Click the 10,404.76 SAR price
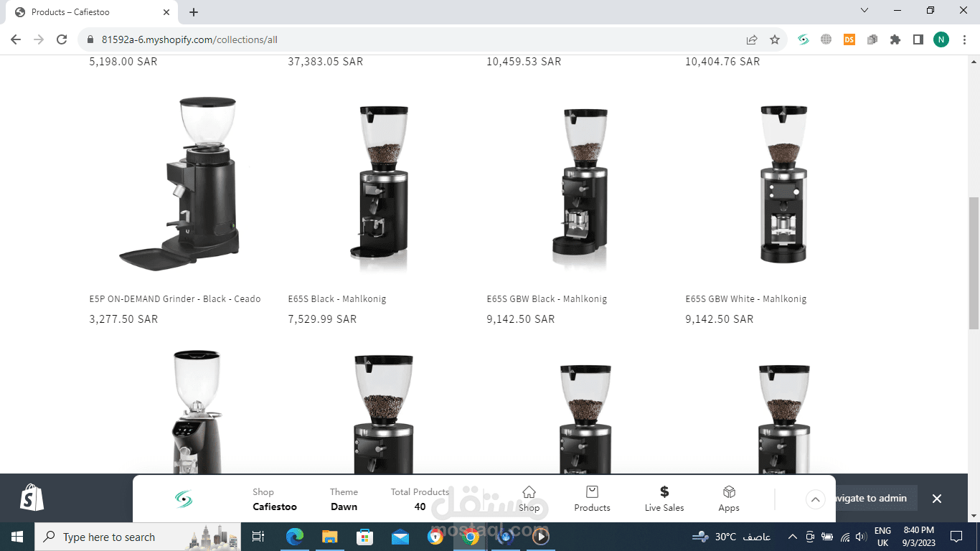 [722, 62]
